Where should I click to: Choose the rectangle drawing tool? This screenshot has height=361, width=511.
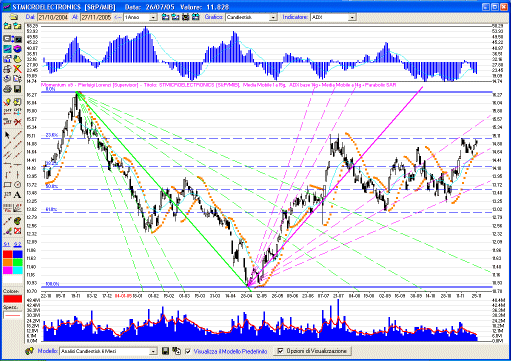[x=7, y=185]
